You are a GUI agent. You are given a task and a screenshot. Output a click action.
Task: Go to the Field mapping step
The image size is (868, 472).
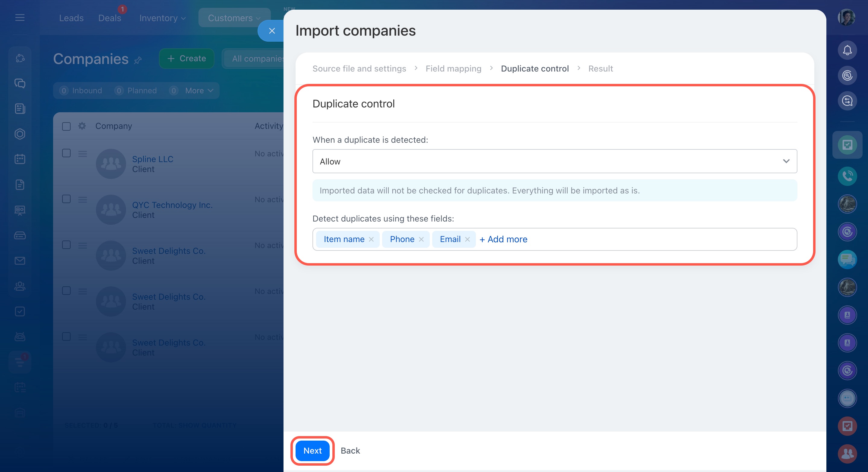[x=453, y=69]
